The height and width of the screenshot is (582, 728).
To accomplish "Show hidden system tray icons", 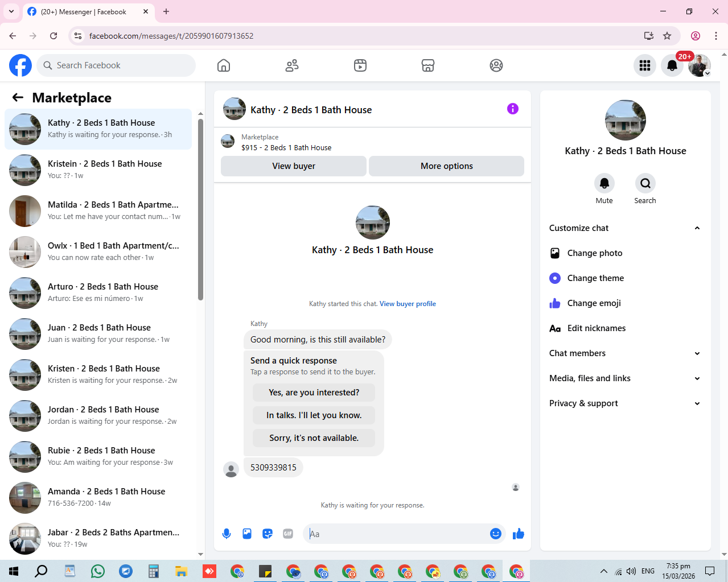I will pos(604,571).
